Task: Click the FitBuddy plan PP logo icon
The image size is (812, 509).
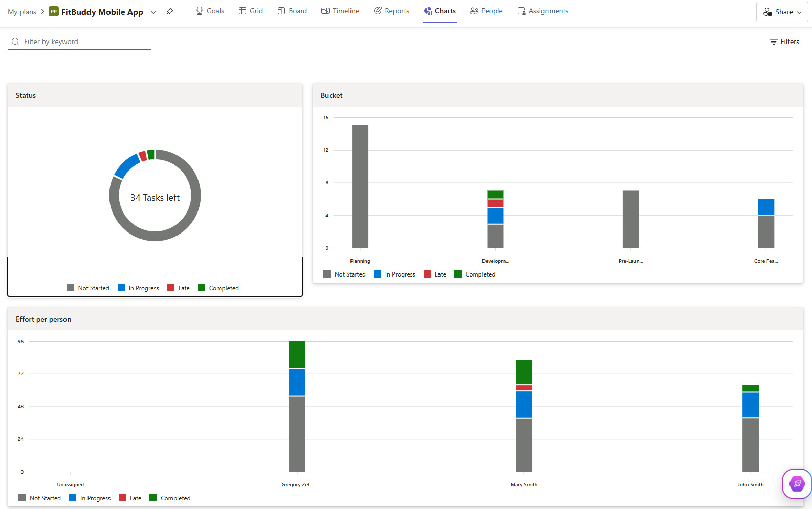Action: point(54,12)
